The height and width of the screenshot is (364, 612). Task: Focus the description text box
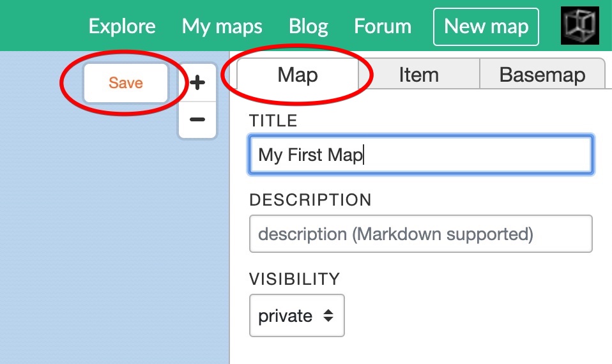(420, 234)
